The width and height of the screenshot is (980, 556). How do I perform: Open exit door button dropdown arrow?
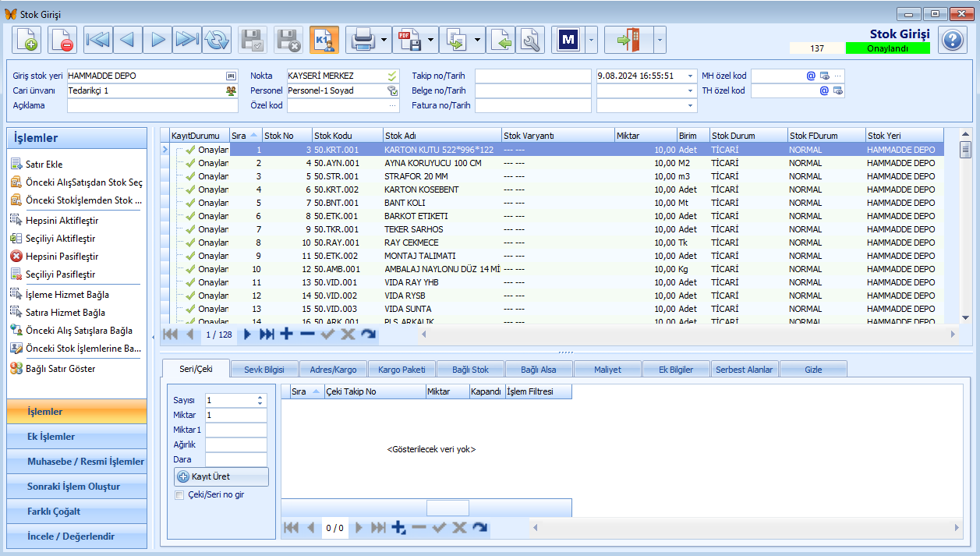pyautogui.click(x=660, y=39)
